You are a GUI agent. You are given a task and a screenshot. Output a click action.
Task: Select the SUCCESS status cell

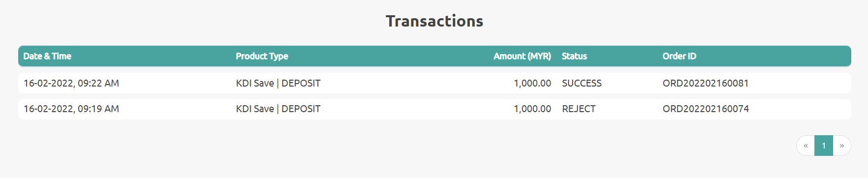tap(582, 83)
